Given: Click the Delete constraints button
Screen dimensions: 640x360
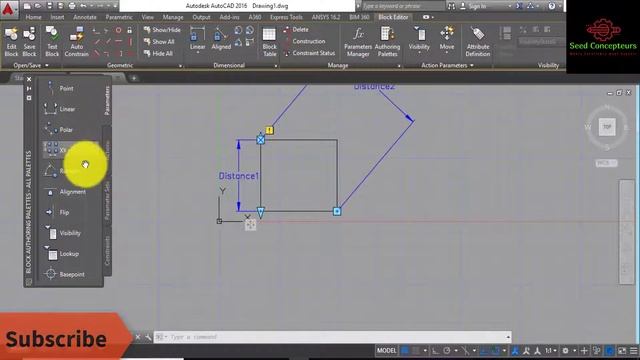Looking at the screenshot, I should tap(296, 29).
